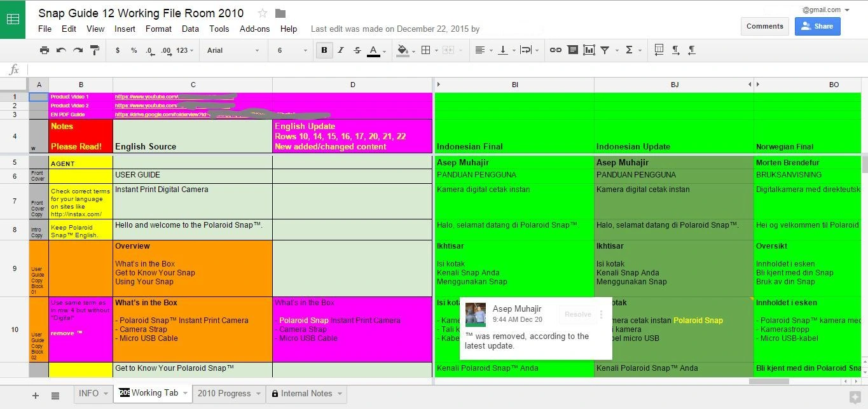Click the Filter icon
The image size is (868, 409).
click(605, 50)
